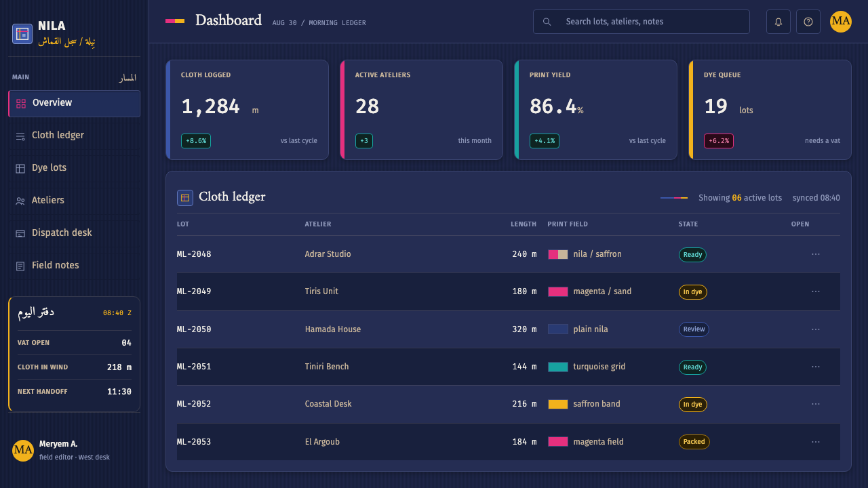The width and height of the screenshot is (868, 488).
Task: Click the In dye pill for ML-2052
Action: (x=693, y=405)
